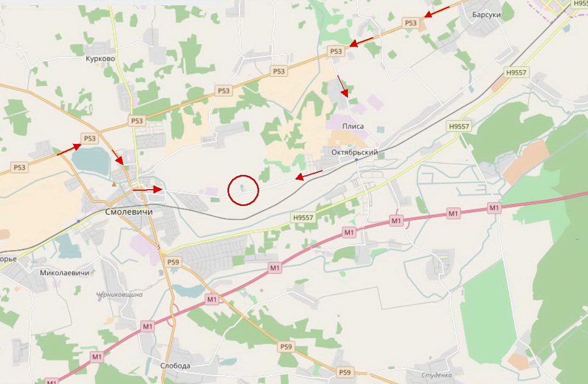Select the Слобода village label
588x384 pixels.
point(175,366)
